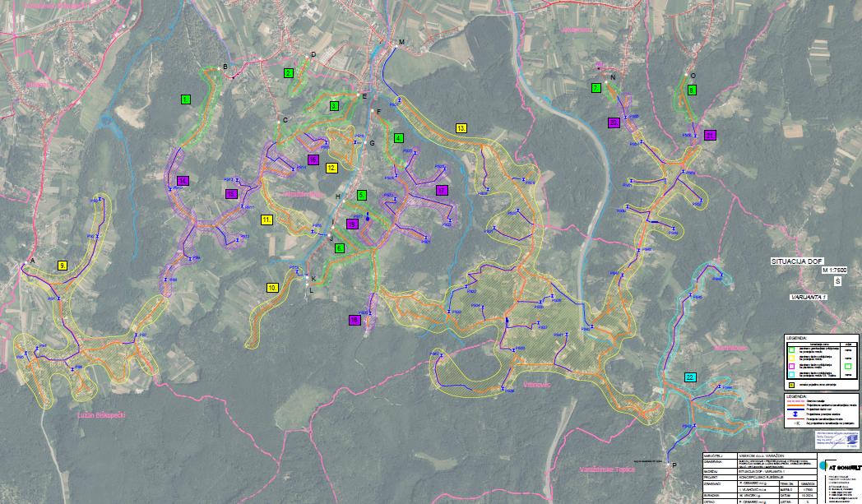862x504 pixels.
Task: Click the magenta swatch in the zone legend
Action: click(x=791, y=366)
